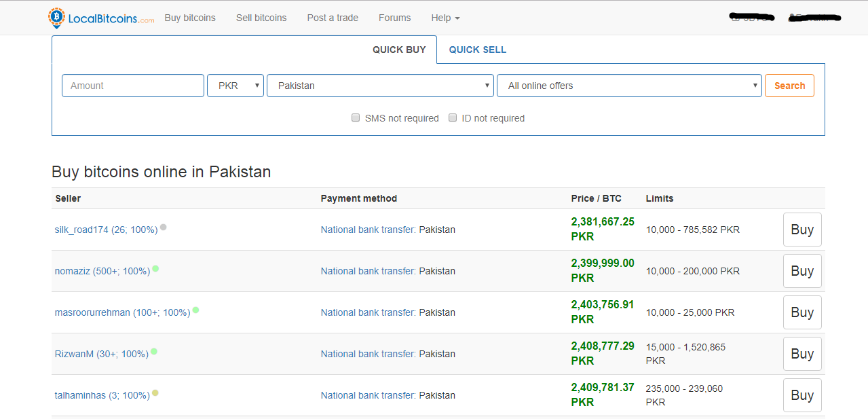Focus the Amount input field
Screen dimensions: 868x419
click(133, 86)
